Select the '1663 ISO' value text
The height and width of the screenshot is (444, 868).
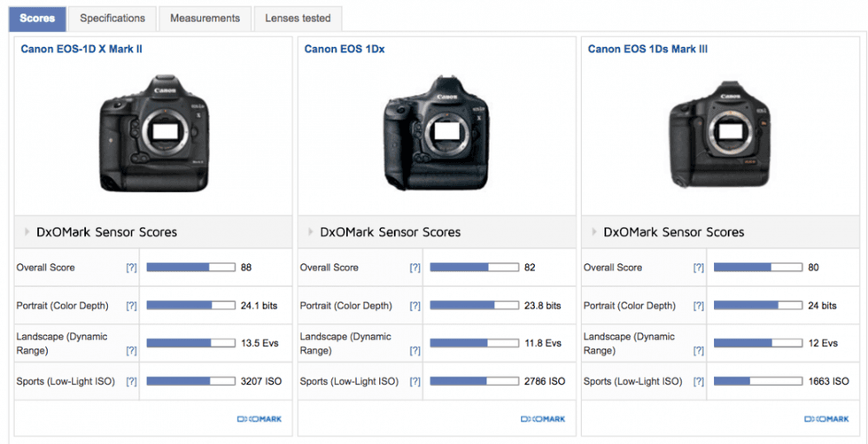[x=828, y=381]
